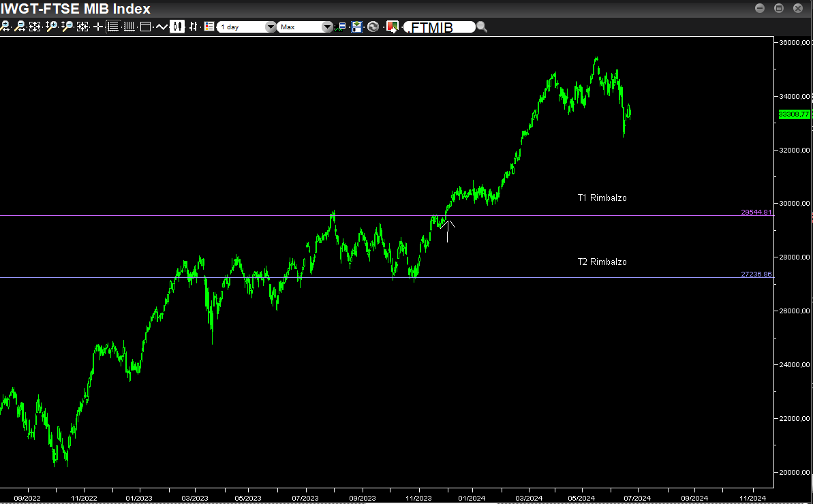The image size is (813, 504).
Task: Open the '1 day' interval dropdown
Action: (x=247, y=27)
